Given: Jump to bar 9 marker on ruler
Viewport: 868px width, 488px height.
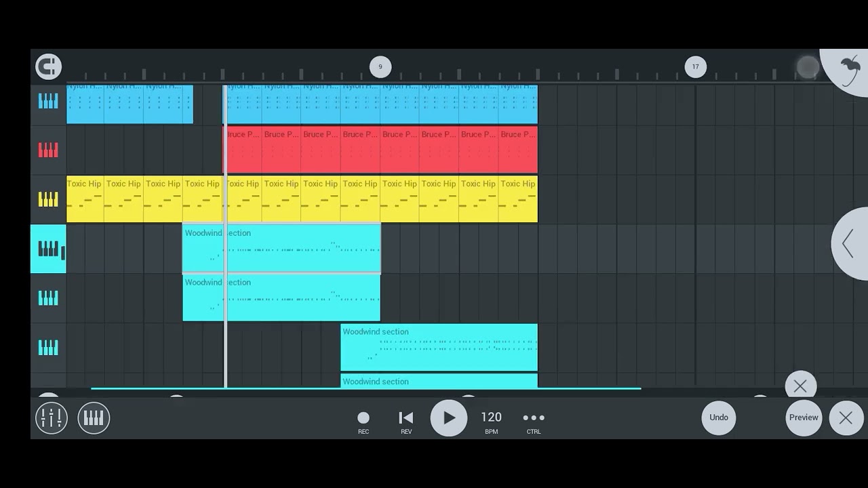Looking at the screenshot, I should (380, 66).
